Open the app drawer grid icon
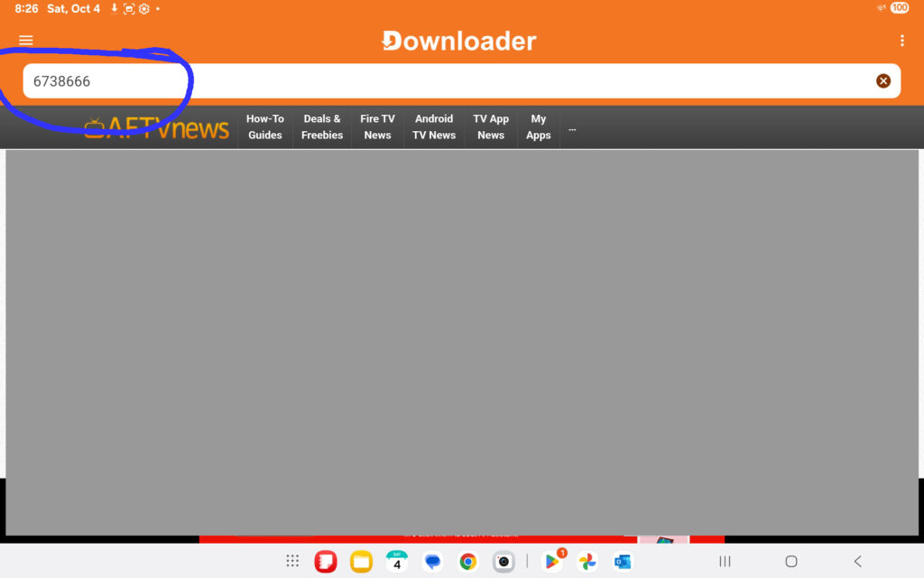Viewport: 924px width, 578px height. (x=292, y=561)
